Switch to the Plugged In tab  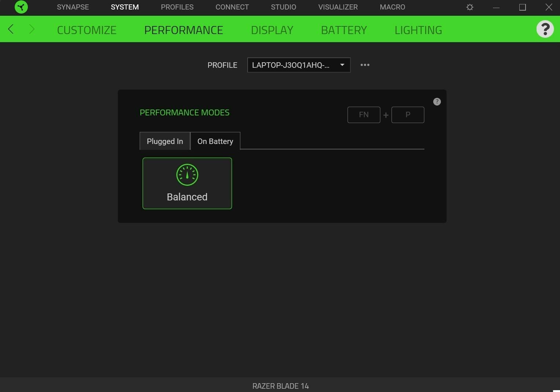(x=165, y=141)
